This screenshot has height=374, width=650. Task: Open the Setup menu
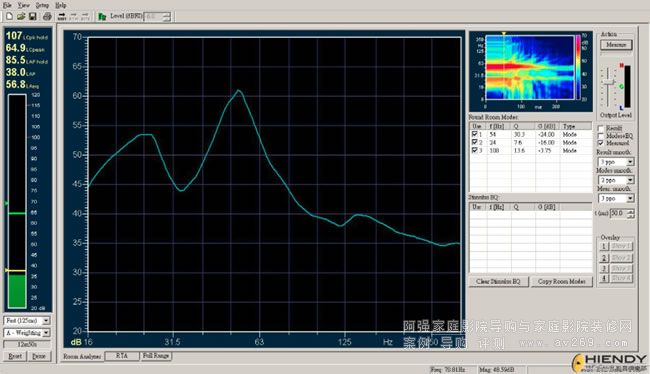[x=42, y=5]
